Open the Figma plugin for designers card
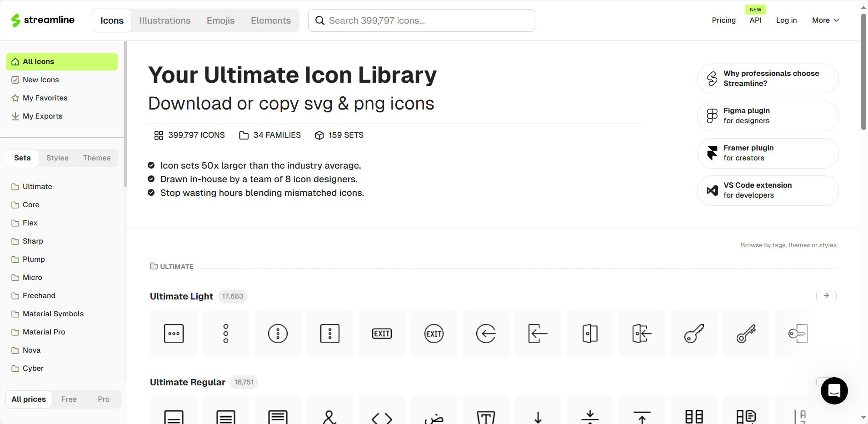This screenshot has width=868, height=424. coord(768,116)
